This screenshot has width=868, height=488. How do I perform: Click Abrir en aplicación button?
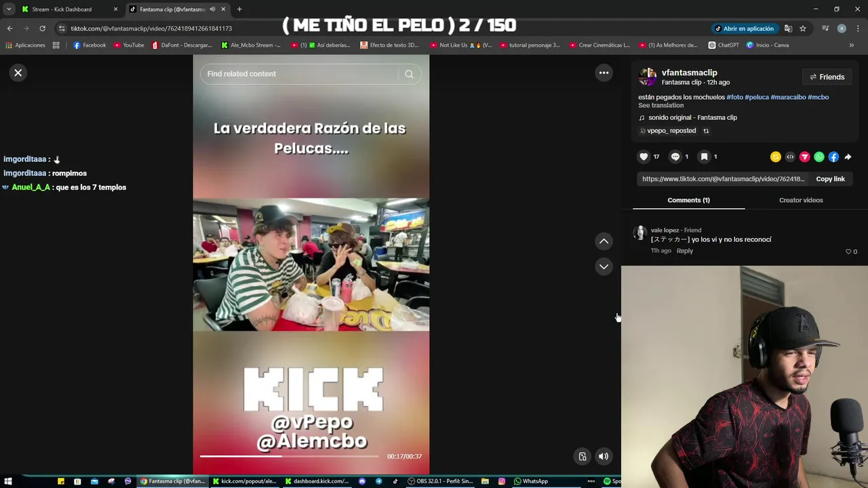pos(744,28)
